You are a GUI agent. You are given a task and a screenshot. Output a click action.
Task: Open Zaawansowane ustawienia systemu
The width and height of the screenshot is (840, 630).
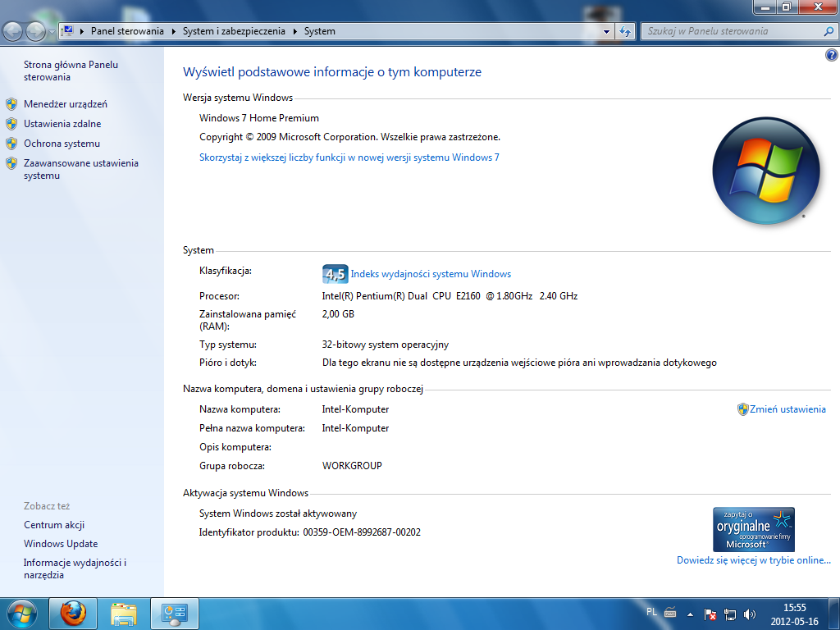pyautogui.click(x=81, y=169)
